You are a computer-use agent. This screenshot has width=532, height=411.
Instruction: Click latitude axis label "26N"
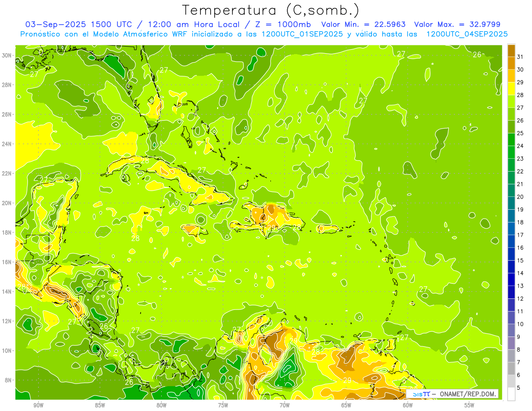click(7, 114)
